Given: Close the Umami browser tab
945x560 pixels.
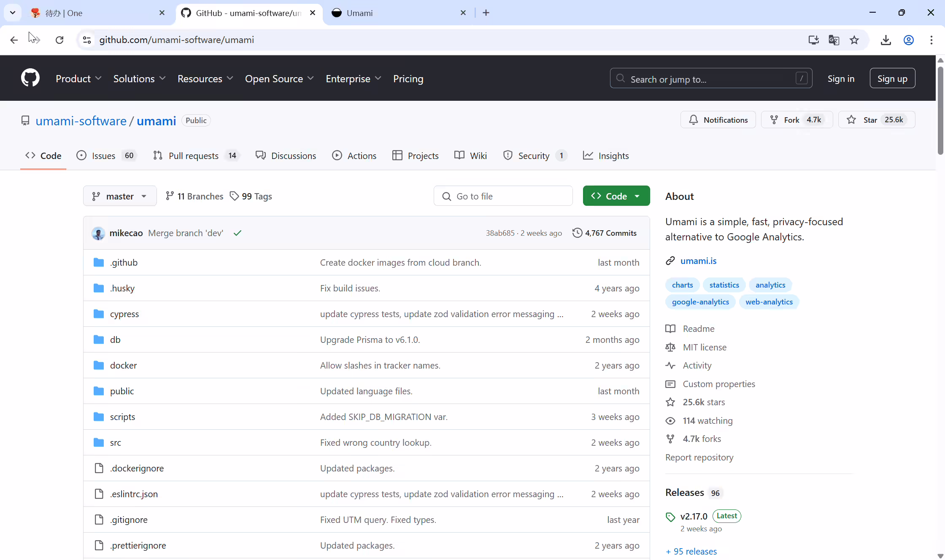Looking at the screenshot, I should (463, 13).
